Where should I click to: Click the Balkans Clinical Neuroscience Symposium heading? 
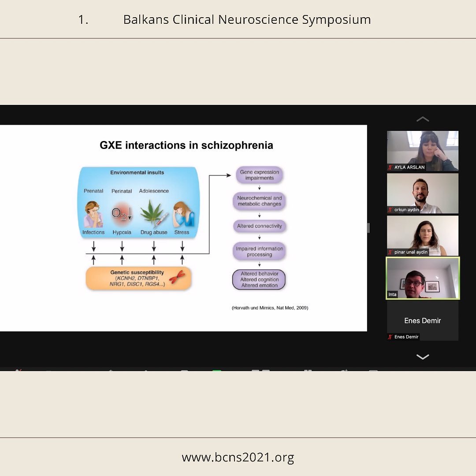click(247, 20)
